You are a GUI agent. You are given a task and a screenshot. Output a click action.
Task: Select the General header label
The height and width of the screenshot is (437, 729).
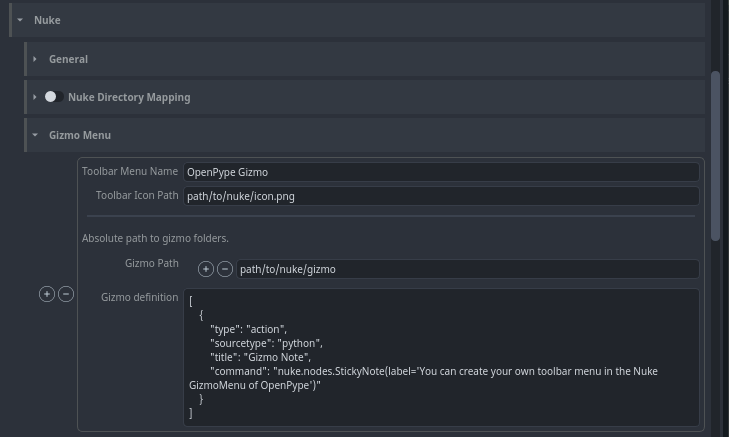point(68,59)
